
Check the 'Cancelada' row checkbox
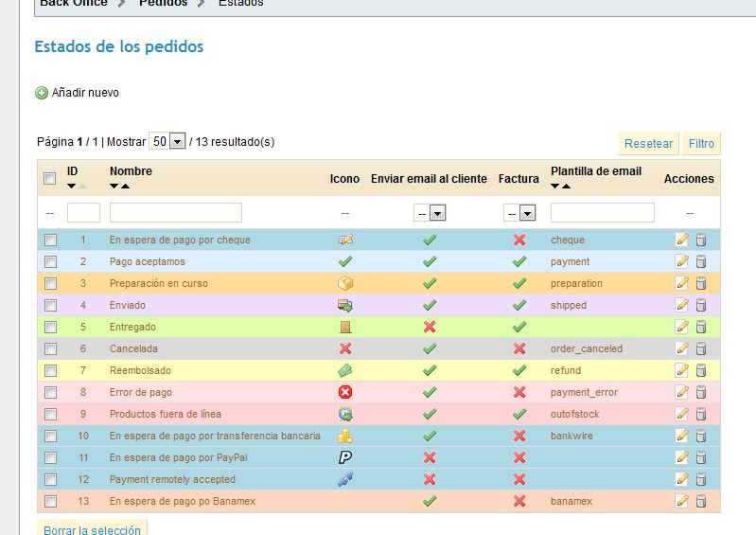pyautogui.click(x=51, y=348)
